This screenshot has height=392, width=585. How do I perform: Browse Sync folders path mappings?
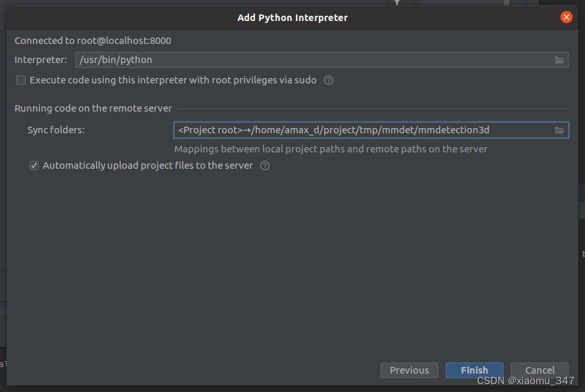pos(559,130)
